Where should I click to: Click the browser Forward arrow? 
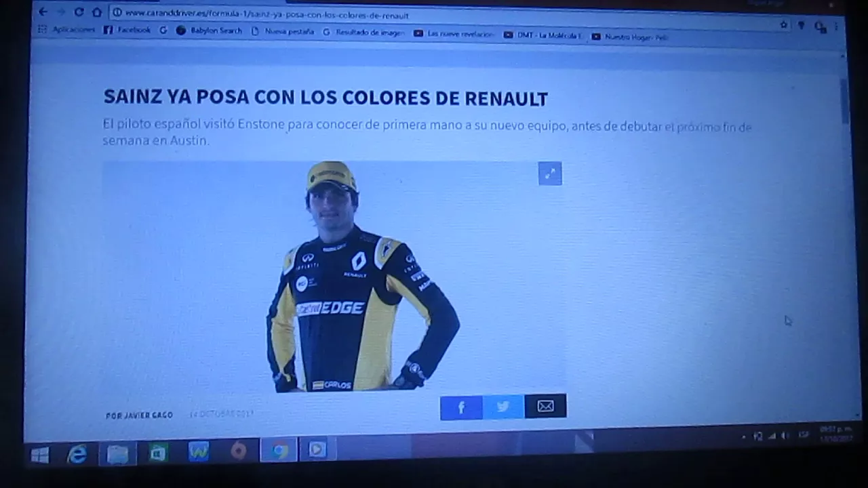click(x=60, y=12)
